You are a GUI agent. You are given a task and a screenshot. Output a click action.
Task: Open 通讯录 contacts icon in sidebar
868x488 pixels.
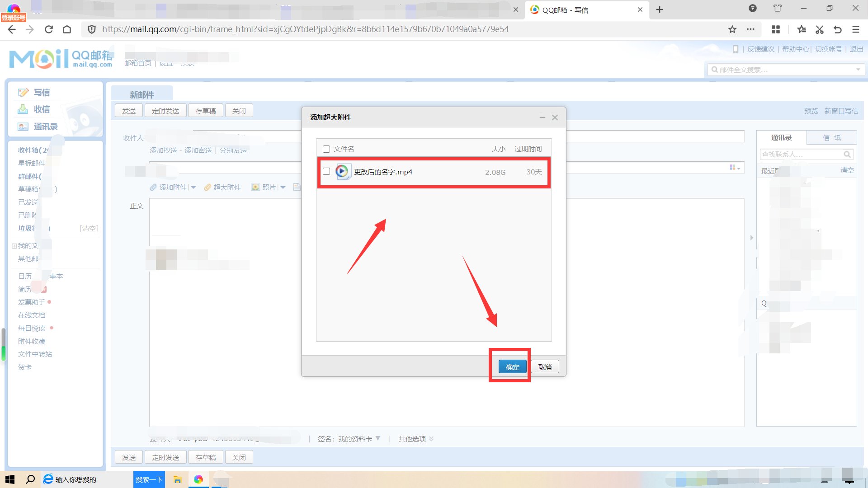[23, 127]
